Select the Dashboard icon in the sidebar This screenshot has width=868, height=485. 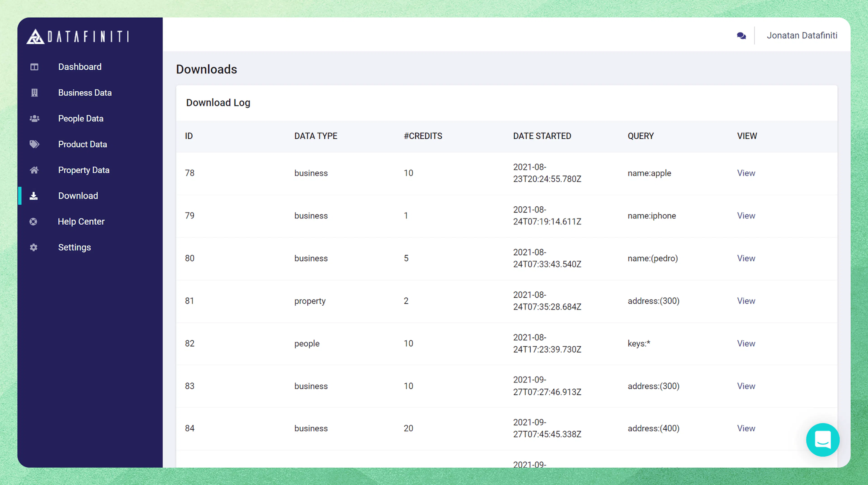pyautogui.click(x=34, y=67)
